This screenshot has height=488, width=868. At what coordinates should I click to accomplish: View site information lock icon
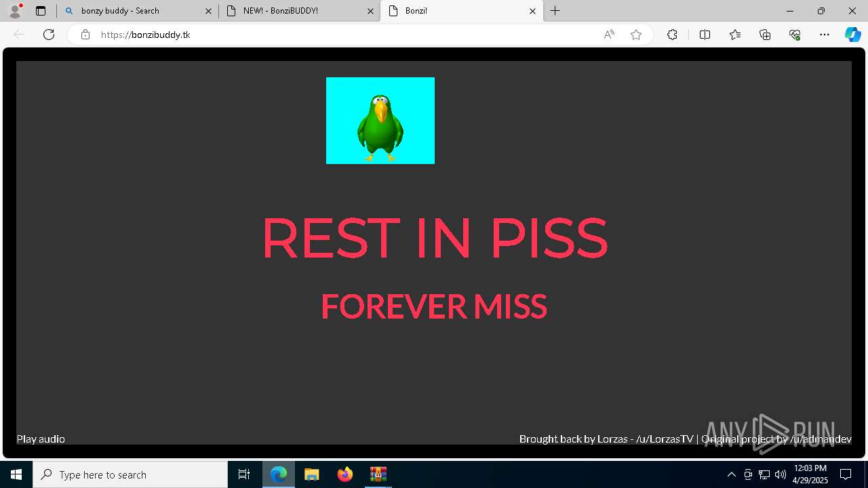pos(85,35)
